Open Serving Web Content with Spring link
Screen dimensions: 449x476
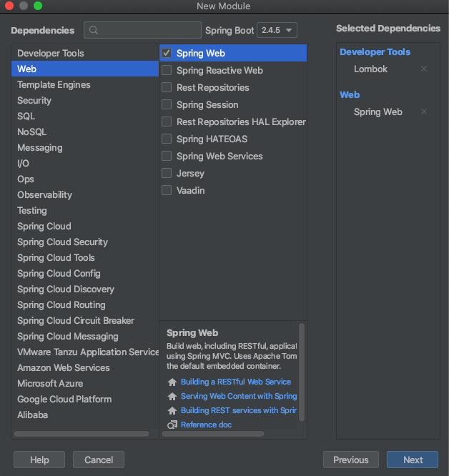[239, 396]
